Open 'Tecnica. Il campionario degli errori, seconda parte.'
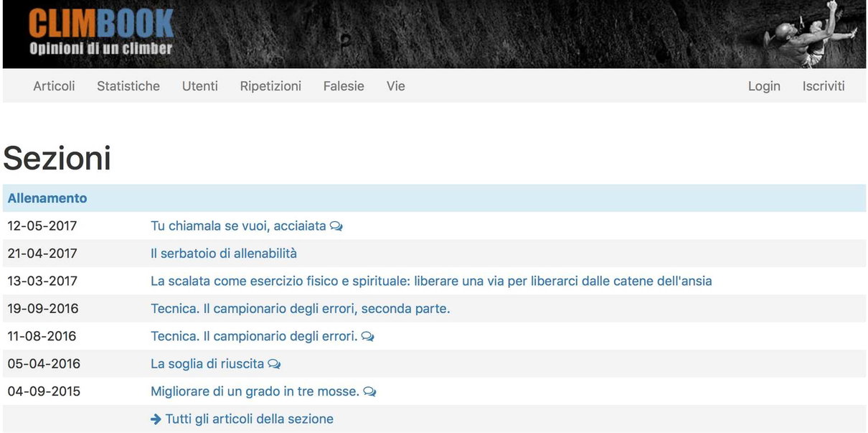 (301, 309)
